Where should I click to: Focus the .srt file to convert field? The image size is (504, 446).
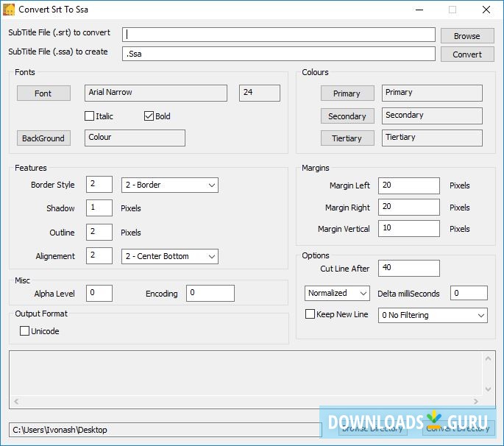[x=279, y=35]
